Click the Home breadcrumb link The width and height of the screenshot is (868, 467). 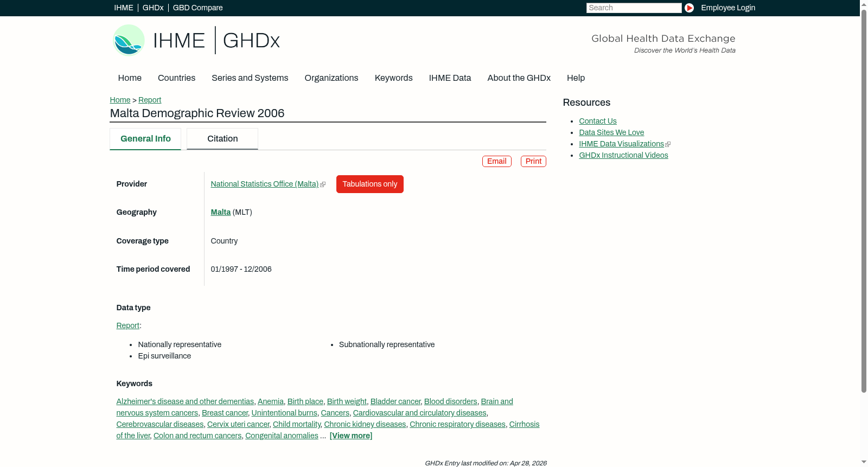[x=120, y=100]
